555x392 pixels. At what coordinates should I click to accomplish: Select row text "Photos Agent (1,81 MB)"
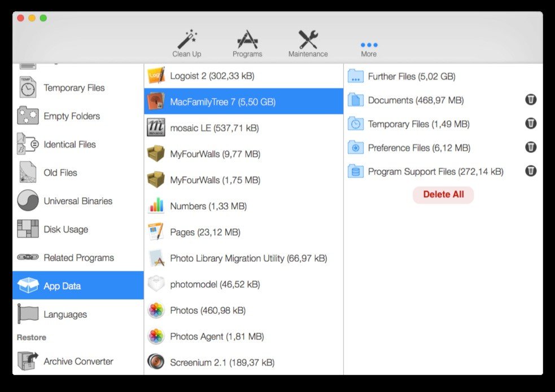tap(217, 337)
